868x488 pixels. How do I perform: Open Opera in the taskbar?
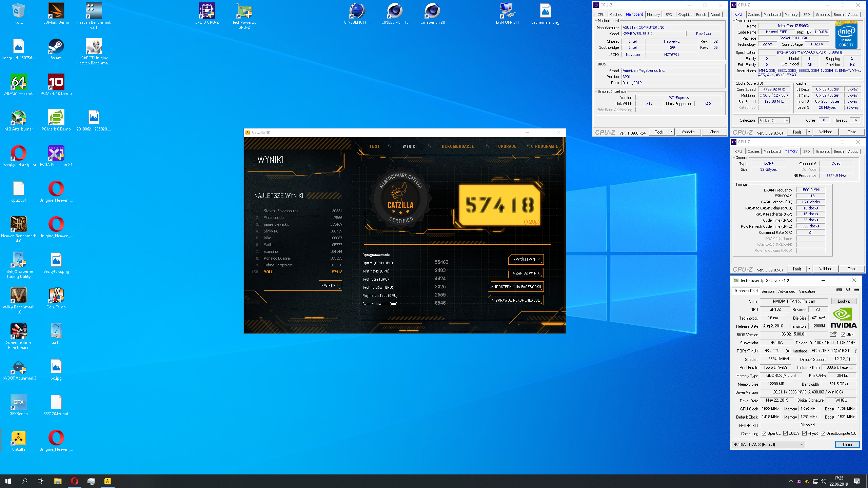tap(75, 481)
